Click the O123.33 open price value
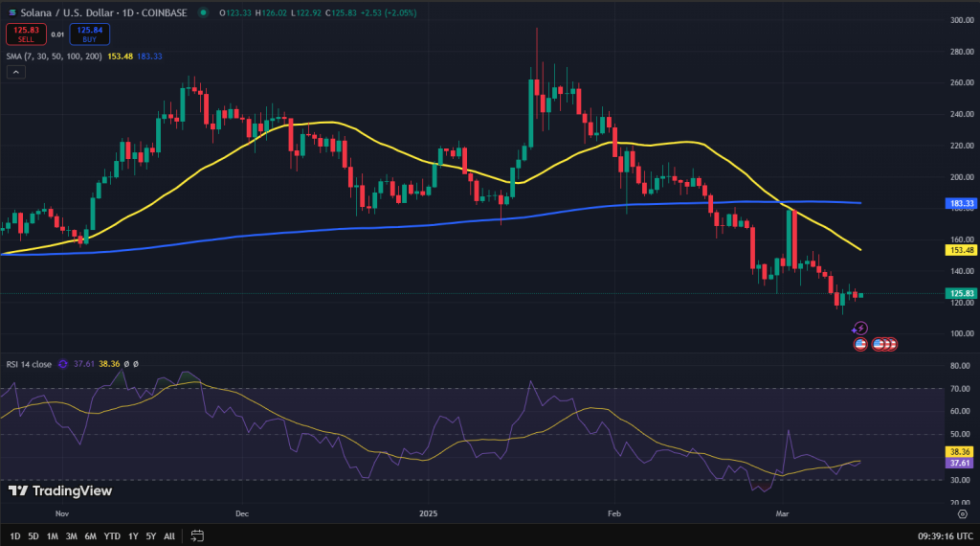Screen dimensions: 980x546 [x=235, y=12]
